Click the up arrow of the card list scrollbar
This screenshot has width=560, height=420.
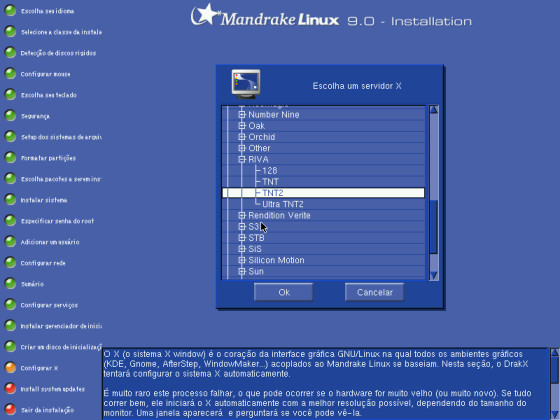(434, 110)
